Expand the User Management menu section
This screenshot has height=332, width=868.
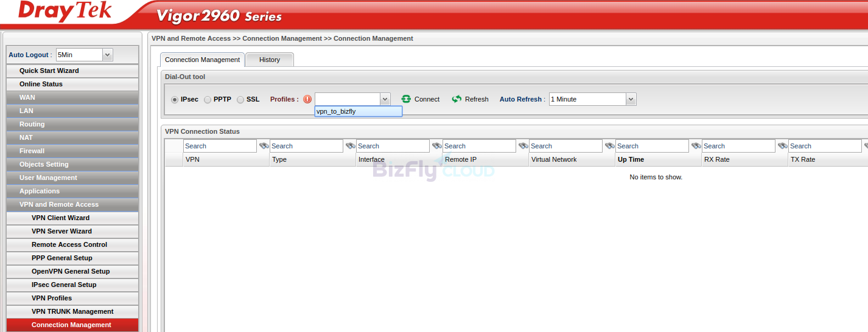tap(72, 178)
